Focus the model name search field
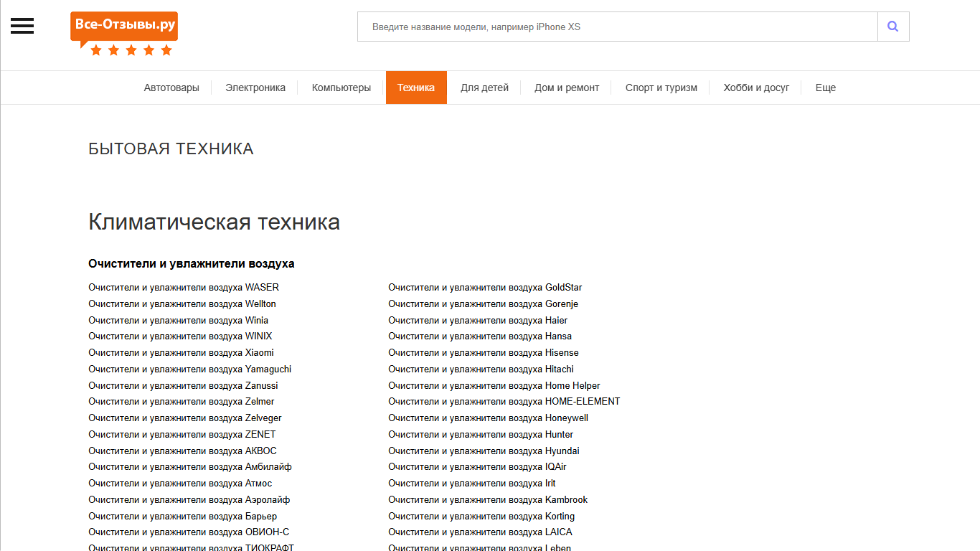The image size is (980, 551). click(x=618, y=27)
